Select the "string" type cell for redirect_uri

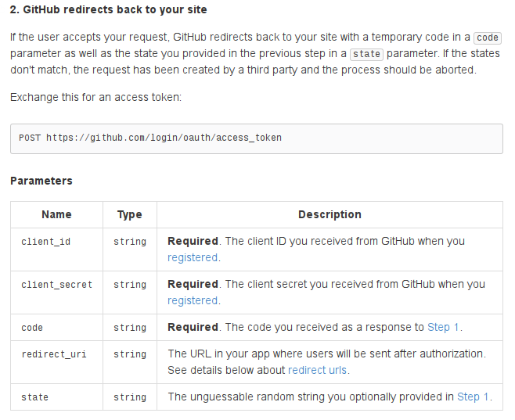[130, 354]
